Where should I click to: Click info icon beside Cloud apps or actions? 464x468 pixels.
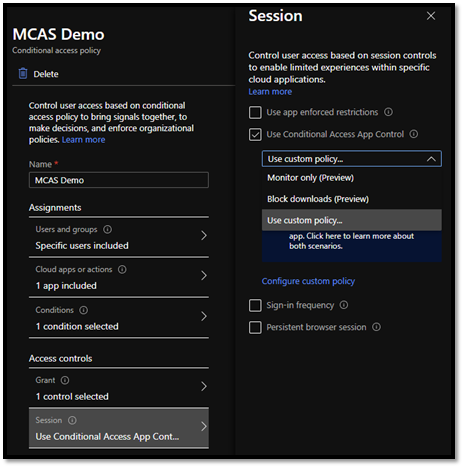[122, 269]
